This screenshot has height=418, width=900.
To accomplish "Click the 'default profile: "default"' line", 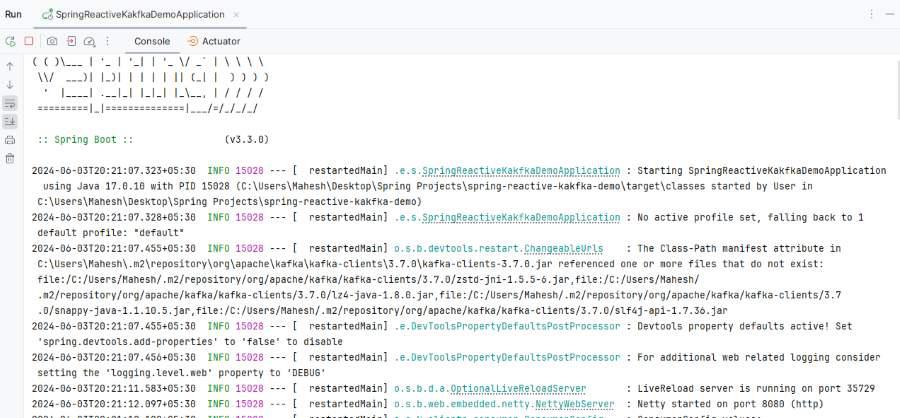I will coord(110,233).
